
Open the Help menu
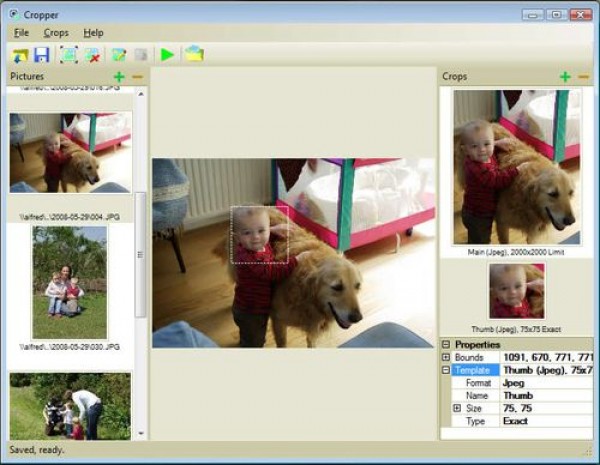pyautogui.click(x=93, y=33)
